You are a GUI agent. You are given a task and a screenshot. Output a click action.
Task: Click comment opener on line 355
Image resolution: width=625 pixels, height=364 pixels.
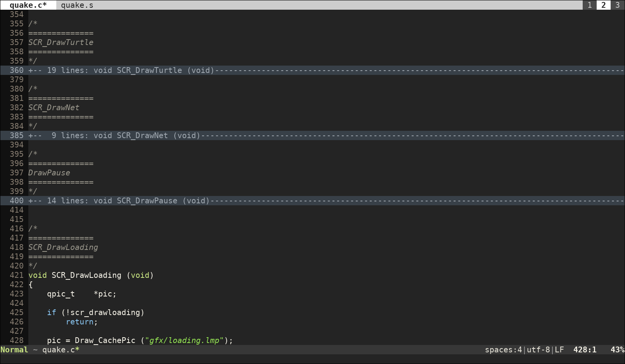[x=33, y=24]
